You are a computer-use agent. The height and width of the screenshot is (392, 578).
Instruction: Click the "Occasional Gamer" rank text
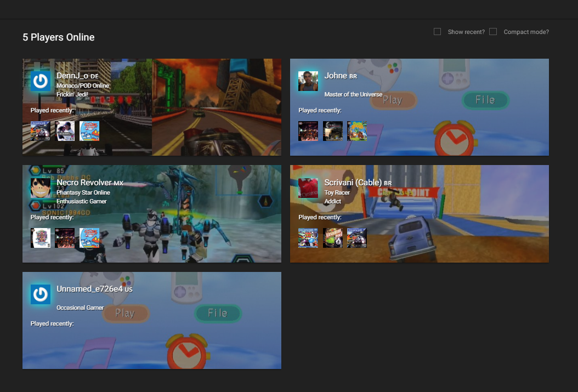[x=80, y=308]
